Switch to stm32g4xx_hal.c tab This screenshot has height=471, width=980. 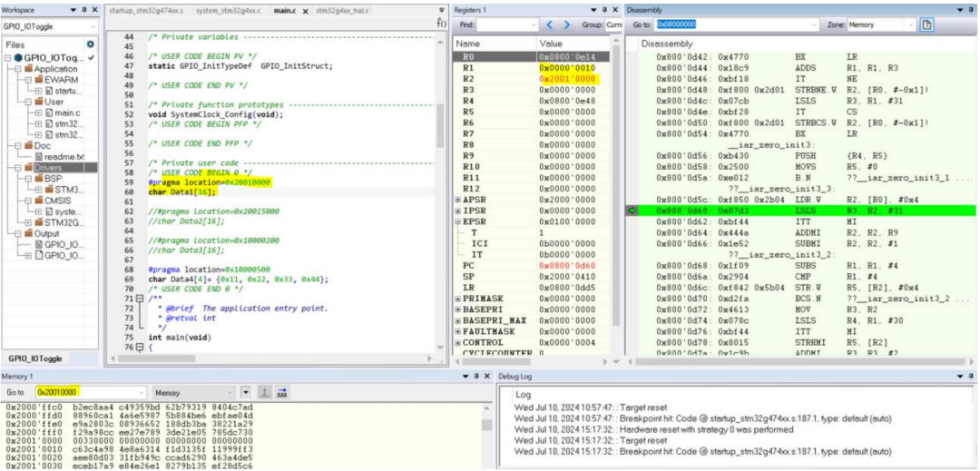(342, 11)
